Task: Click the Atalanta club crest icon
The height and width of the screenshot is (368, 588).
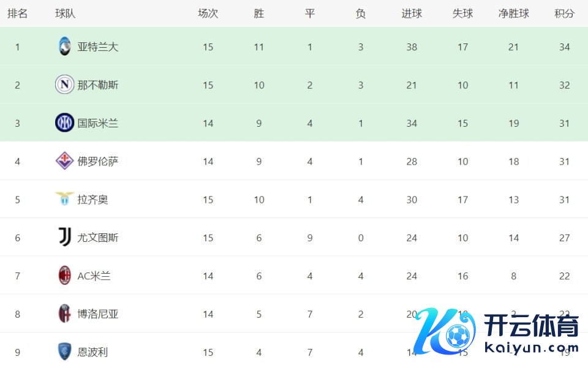Action: [x=64, y=47]
